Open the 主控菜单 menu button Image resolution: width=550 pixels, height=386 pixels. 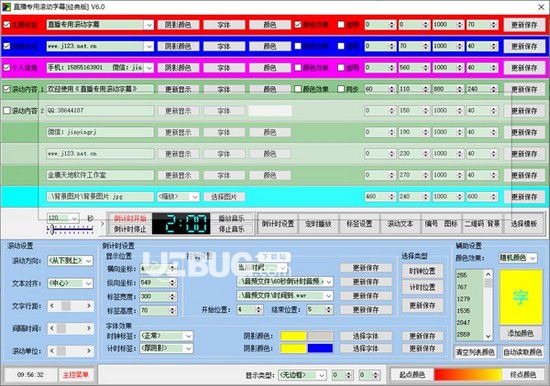coord(76,375)
